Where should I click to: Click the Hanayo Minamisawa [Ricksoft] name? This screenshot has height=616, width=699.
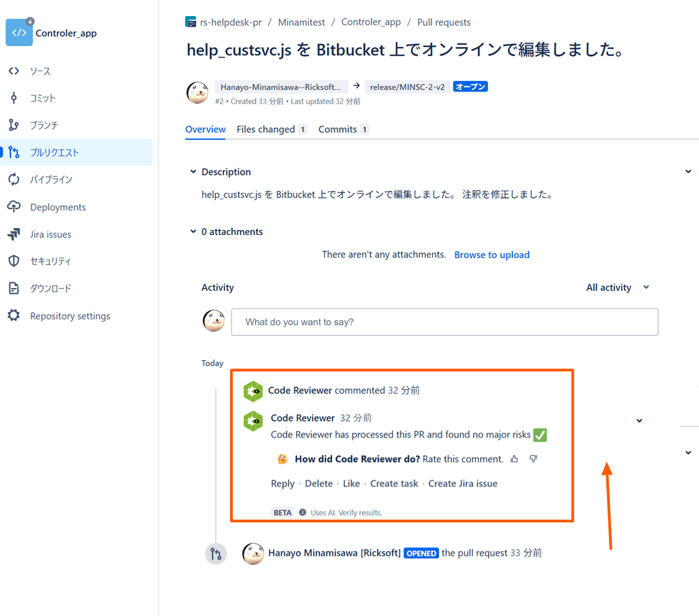pyautogui.click(x=334, y=553)
